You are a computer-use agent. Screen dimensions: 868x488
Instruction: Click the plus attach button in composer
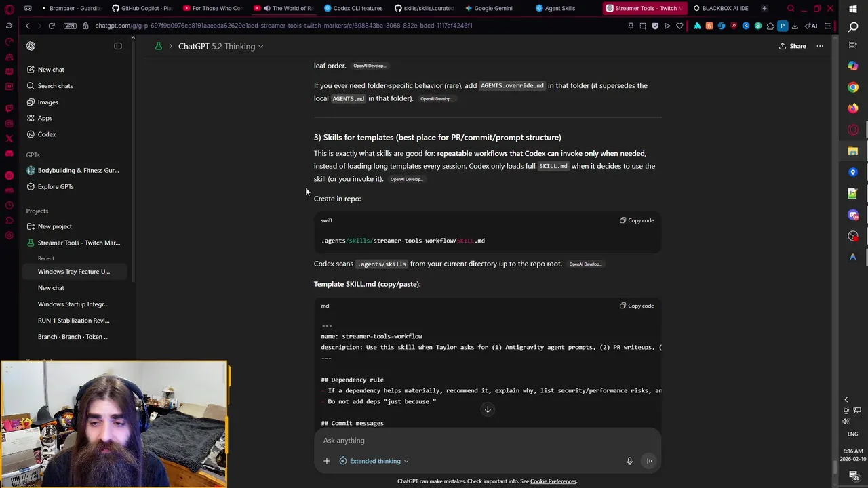(326, 461)
